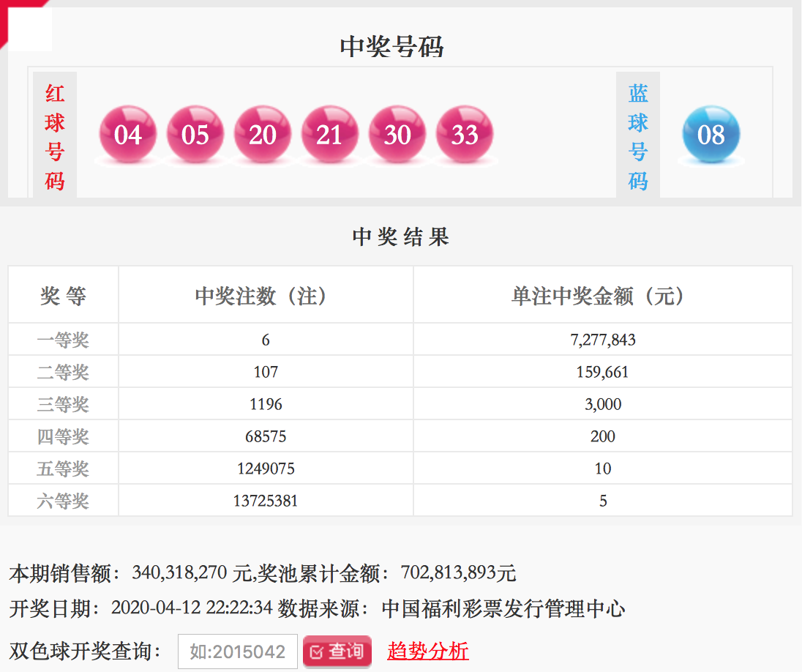Click the 查询 search button
Image resolution: width=802 pixels, height=672 pixels.
(x=337, y=651)
